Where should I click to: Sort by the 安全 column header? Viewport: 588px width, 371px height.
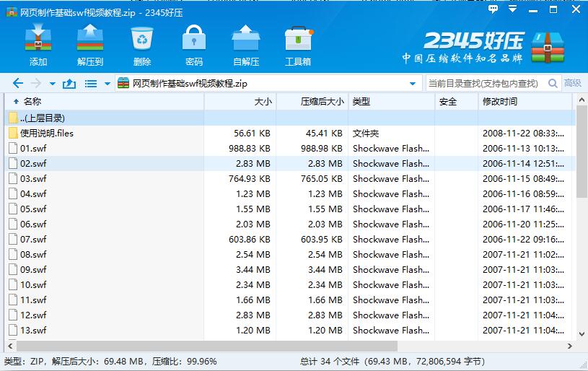457,101
